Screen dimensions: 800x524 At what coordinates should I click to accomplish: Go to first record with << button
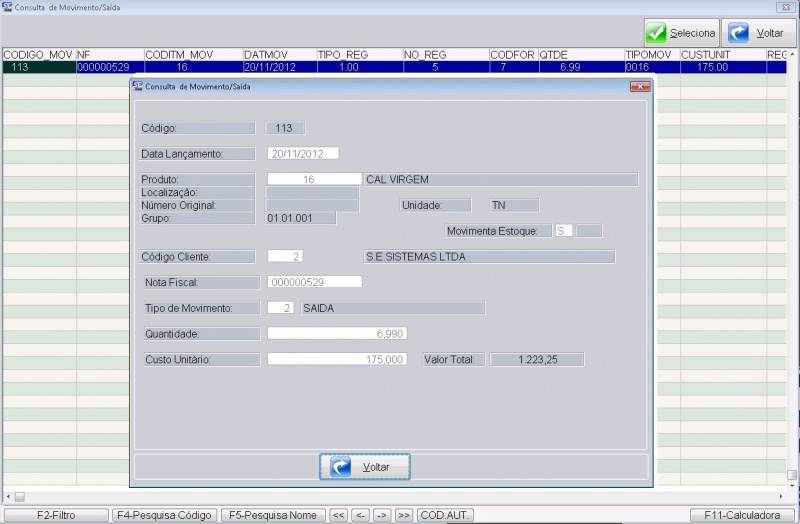click(339, 515)
